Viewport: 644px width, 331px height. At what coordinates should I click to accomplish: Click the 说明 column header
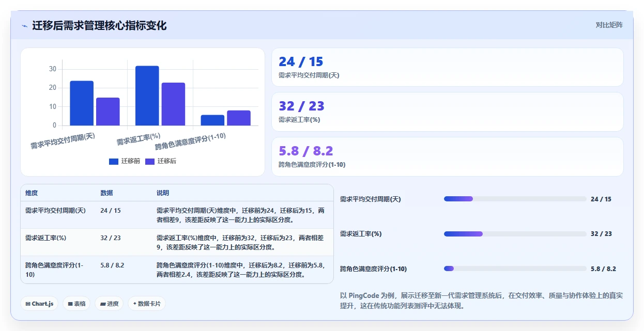(x=163, y=193)
